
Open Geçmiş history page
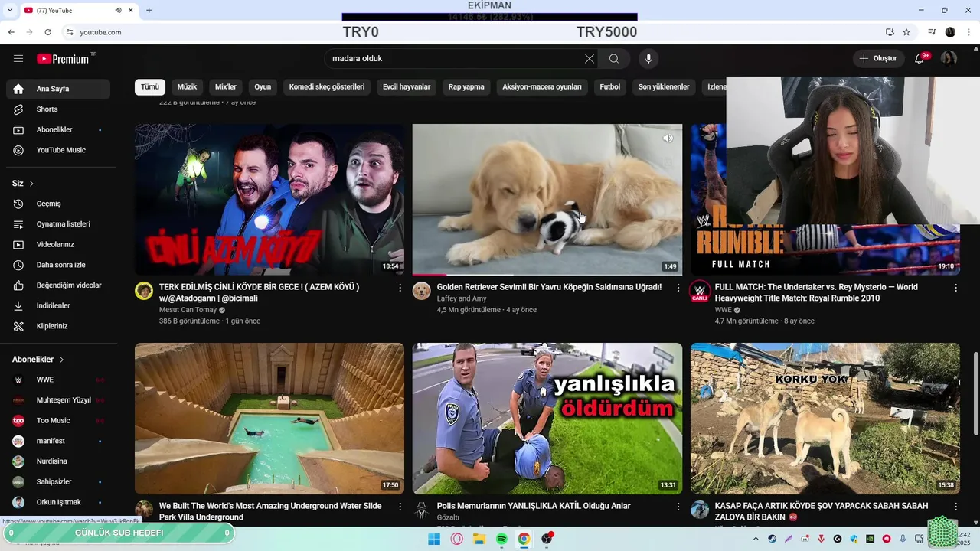[58, 204]
